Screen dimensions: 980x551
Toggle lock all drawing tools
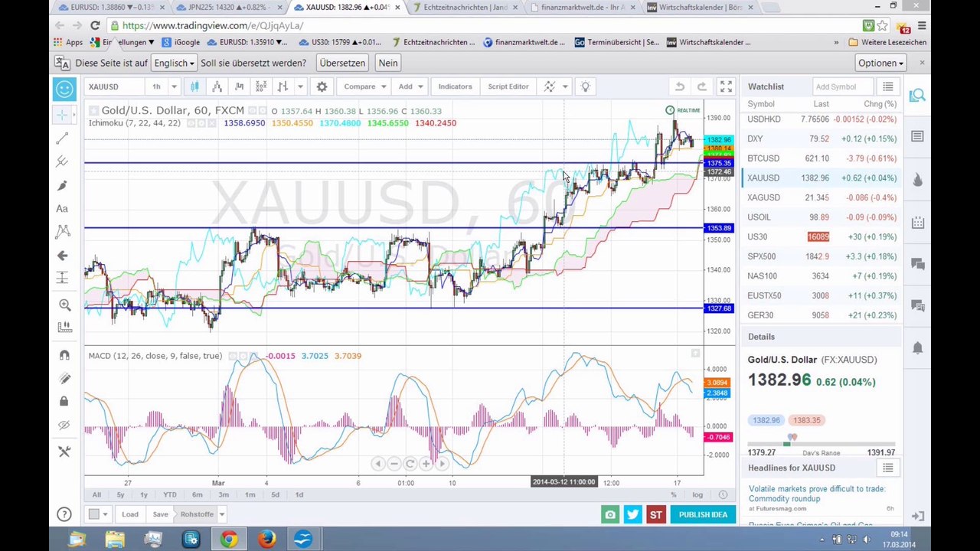point(64,401)
